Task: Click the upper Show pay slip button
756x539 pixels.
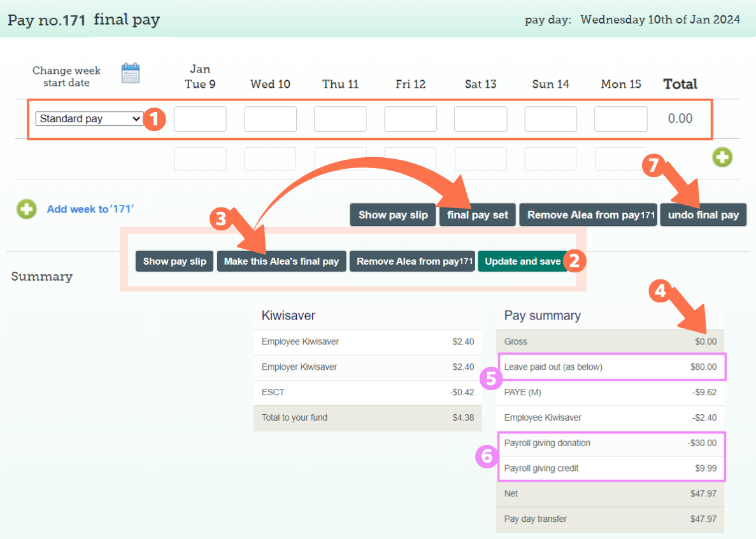Action: click(x=392, y=214)
